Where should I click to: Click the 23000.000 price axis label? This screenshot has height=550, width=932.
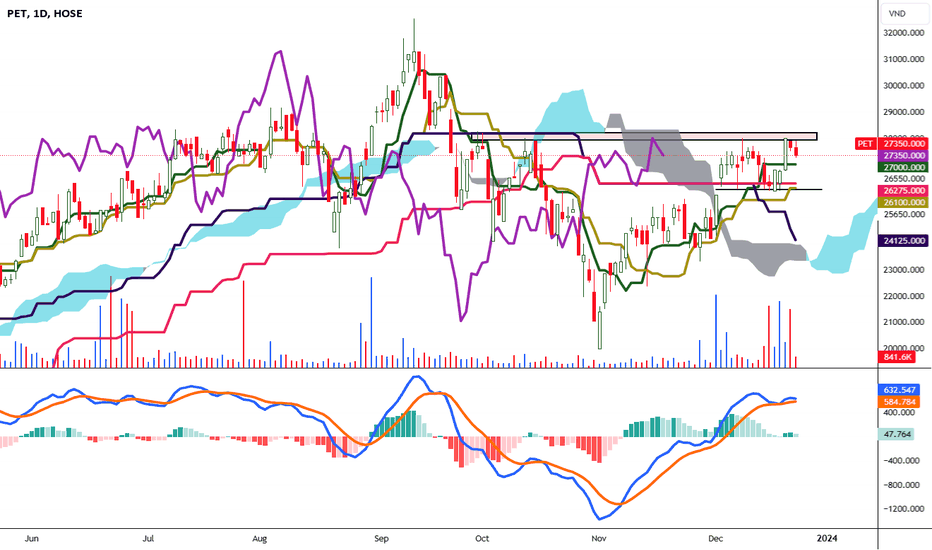(x=903, y=270)
